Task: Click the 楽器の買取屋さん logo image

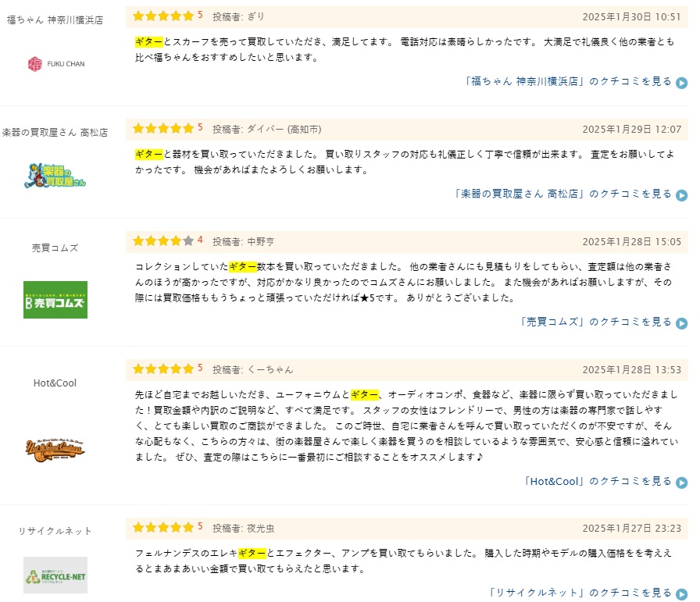Action: (55, 176)
